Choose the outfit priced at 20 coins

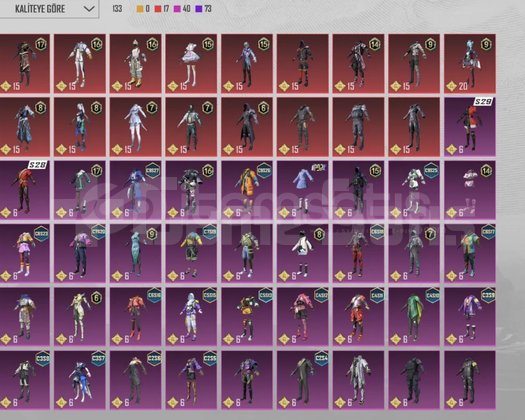(x=470, y=64)
